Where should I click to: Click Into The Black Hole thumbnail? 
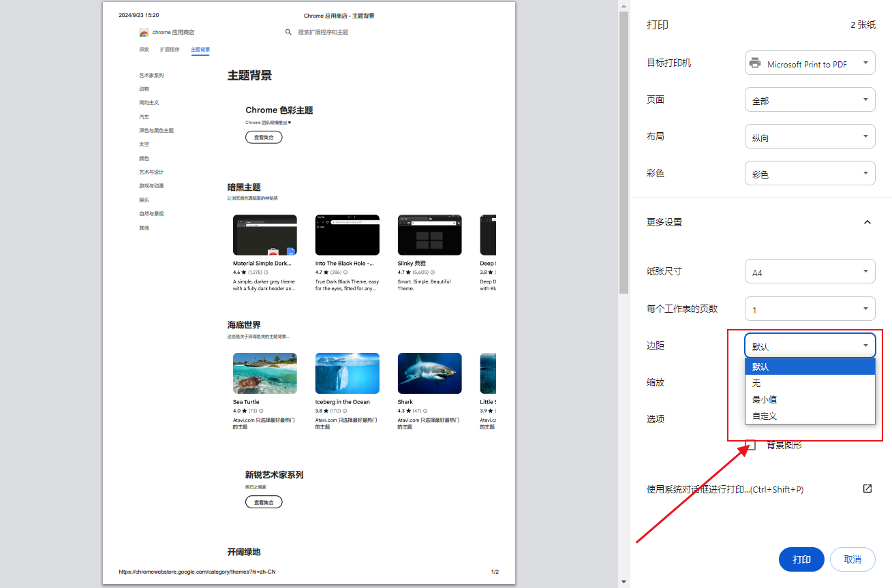tap(348, 235)
